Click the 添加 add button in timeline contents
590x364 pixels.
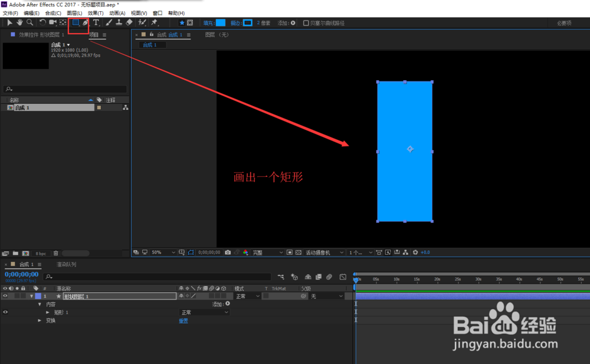pos(228,304)
